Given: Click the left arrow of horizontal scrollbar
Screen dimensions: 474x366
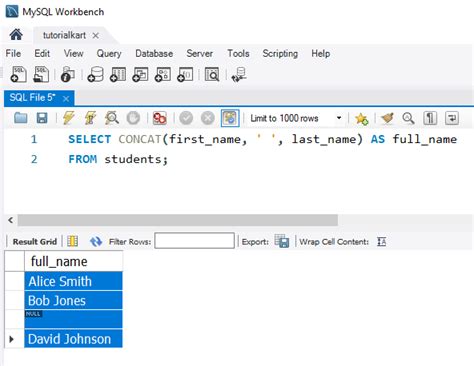Looking at the screenshot, I should click(11, 220).
